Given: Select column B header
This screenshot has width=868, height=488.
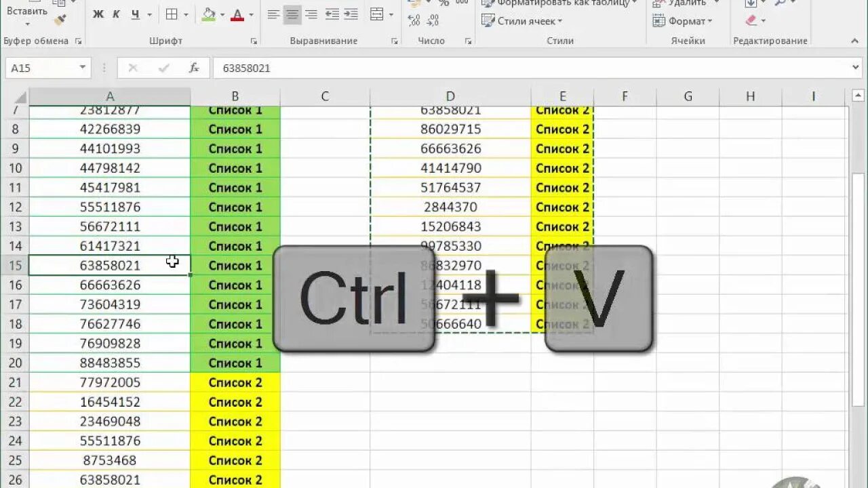Looking at the screenshot, I should click(x=235, y=97).
